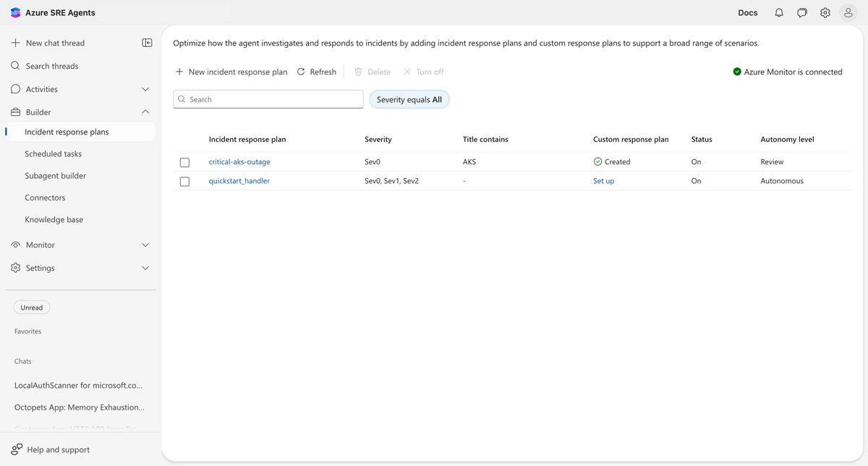Image resolution: width=868 pixels, height=466 pixels.
Task: Click the Refresh button label
Action: (323, 72)
